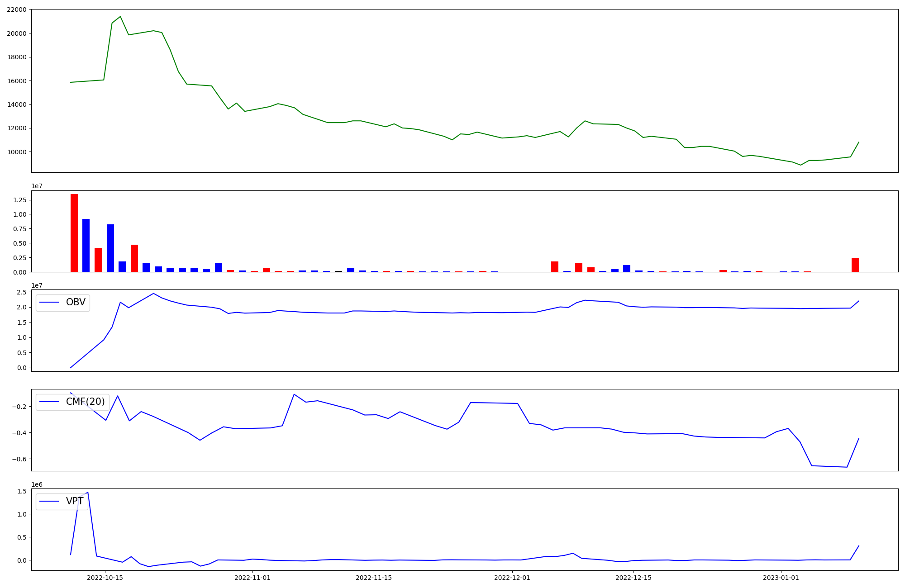
Task: Click the 2022-10-15 date axis label
Action: tap(105, 578)
